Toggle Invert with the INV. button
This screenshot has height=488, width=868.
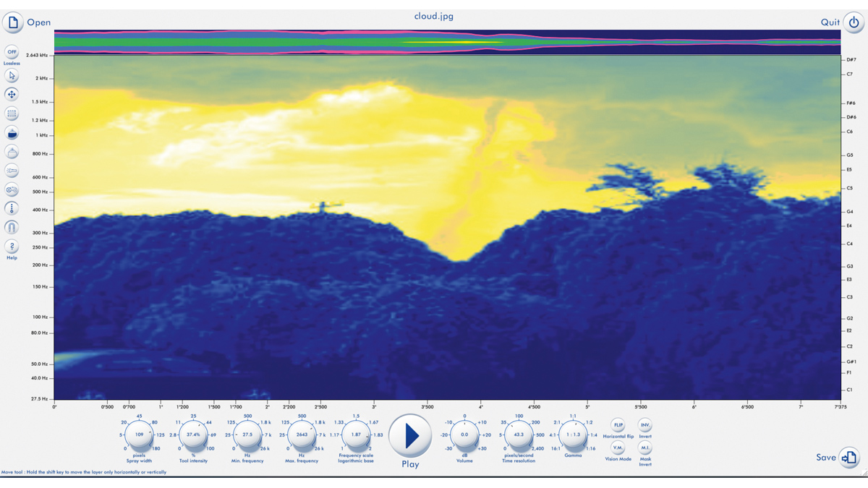coord(644,425)
